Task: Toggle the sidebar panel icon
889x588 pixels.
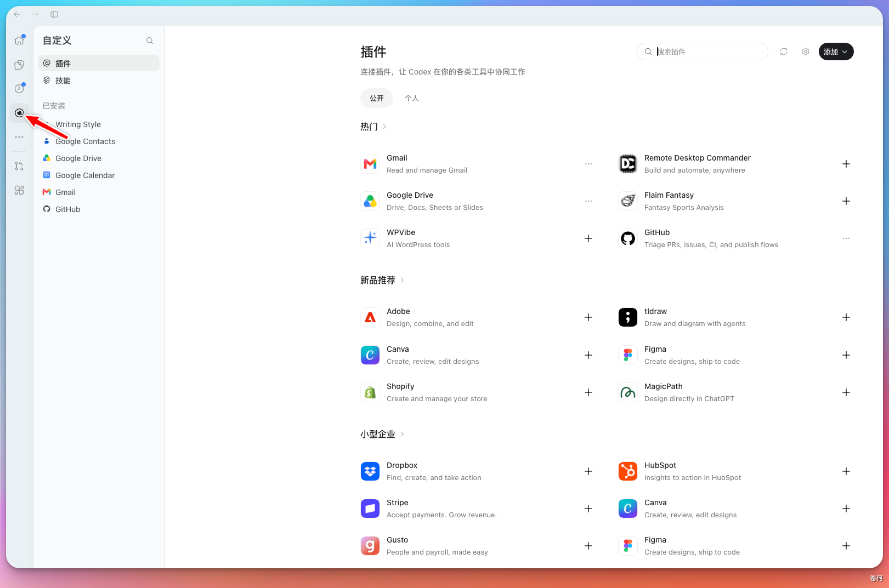Action: [54, 14]
